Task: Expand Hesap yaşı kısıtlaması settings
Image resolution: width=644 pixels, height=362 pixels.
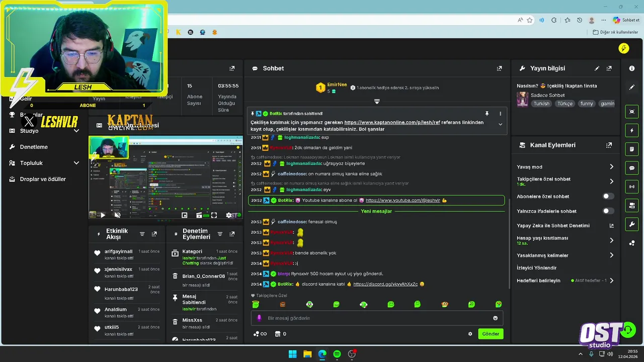Action: (611, 240)
